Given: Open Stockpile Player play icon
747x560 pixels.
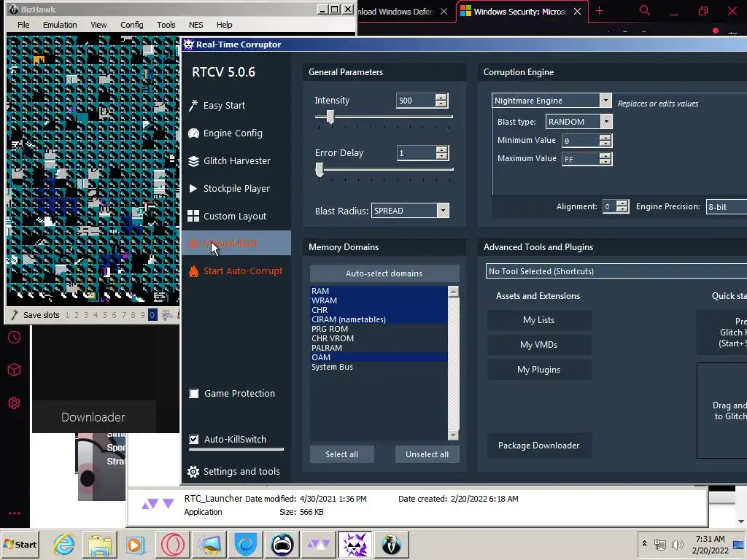Looking at the screenshot, I should coord(193,189).
